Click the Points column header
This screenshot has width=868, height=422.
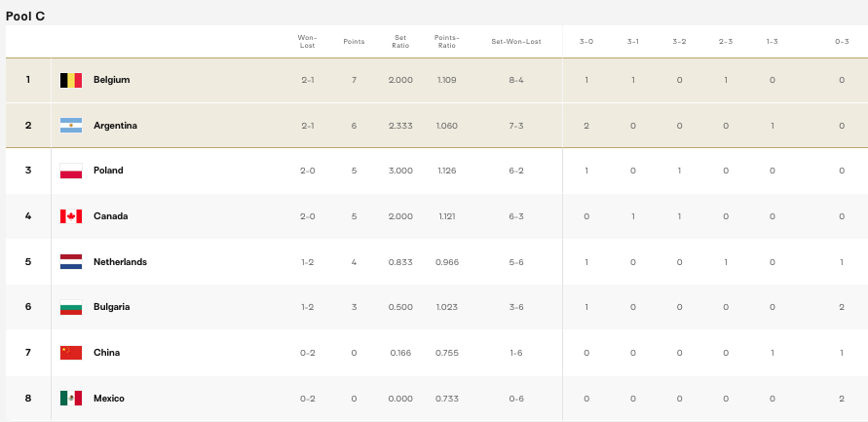(354, 42)
